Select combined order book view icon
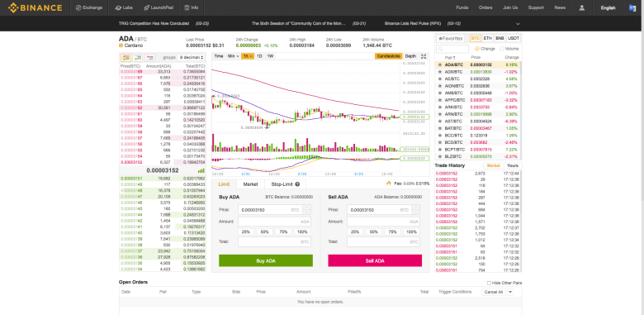This screenshot has height=315, width=644. tap(125, 58)
